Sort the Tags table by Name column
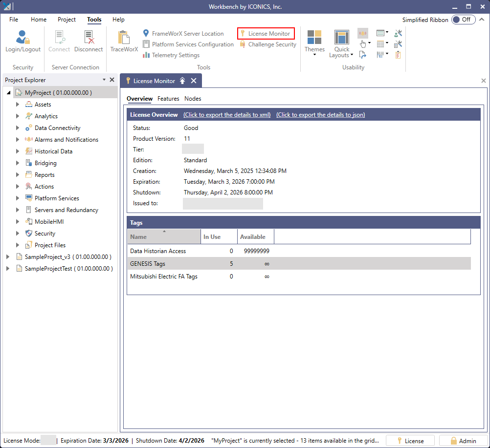Viewport: 490px width, 448px height. (164, 237)
